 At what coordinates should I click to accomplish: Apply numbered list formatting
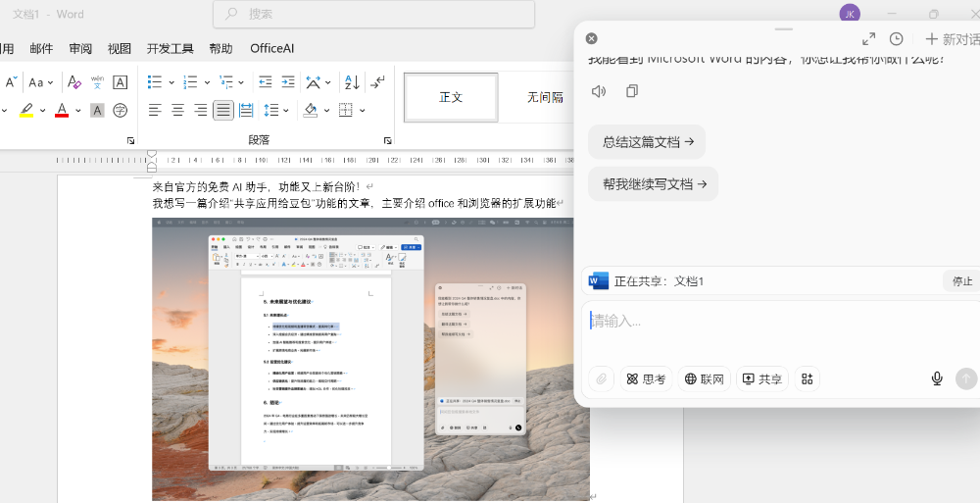pyautogui.click(x=190, y=82)
